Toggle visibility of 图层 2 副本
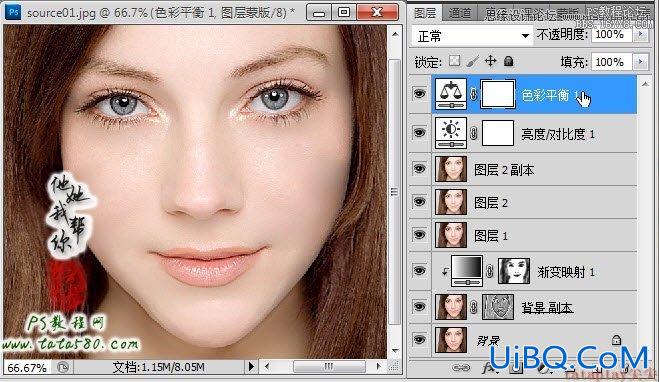Screen dimensions: 659x382 419,169
